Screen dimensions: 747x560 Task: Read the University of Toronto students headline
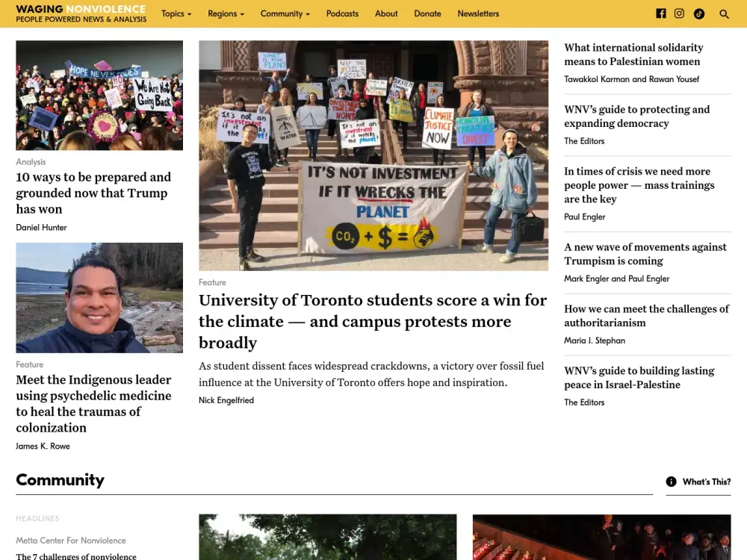[x=372, y=321]
